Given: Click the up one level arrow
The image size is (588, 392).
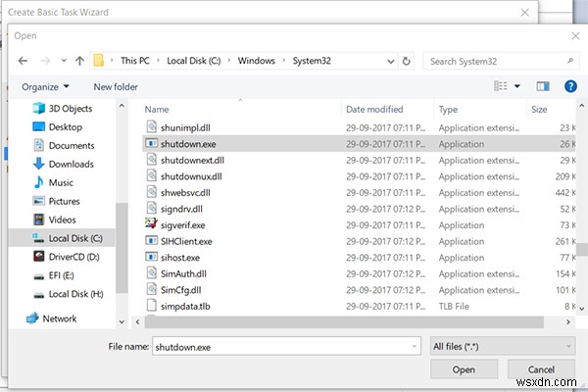Looking at the screenshot, I should (x=74, y=62).
